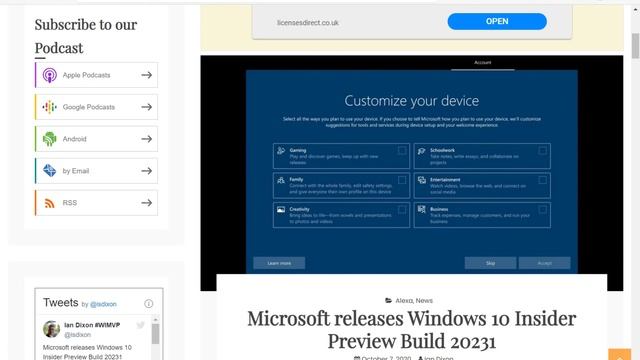
Task: Check the Family option checkbox
Action: pos(402,180)
